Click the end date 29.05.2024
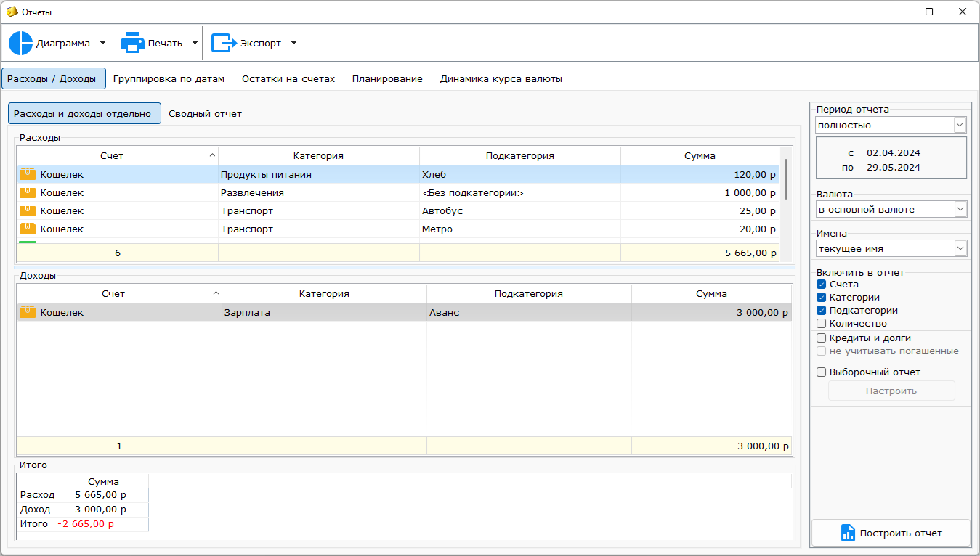The image size is (980, 556). (x=894, y=167)
